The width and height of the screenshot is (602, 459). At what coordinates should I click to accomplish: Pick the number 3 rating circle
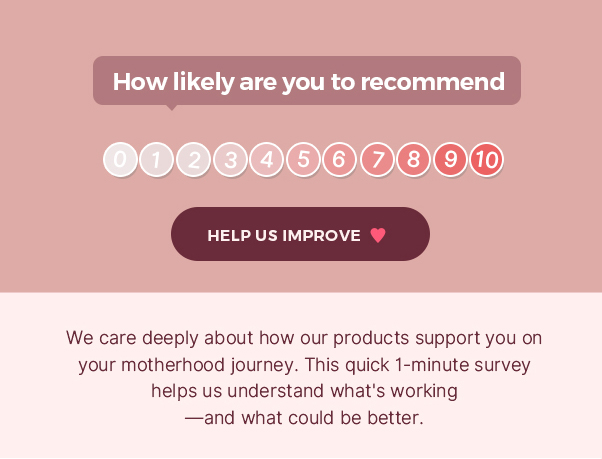230,159
